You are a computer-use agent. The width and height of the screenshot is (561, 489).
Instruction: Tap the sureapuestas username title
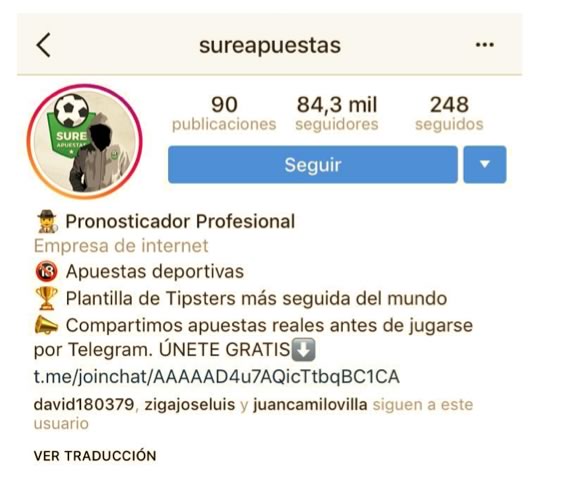click(270, 45)
